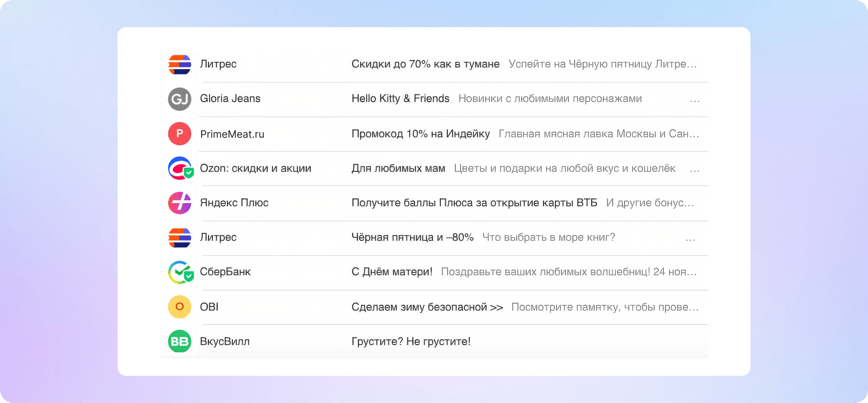Click the green ВВ ВкусВилл avatar
Screen dimensions: 868x403
tap(179, 341)
